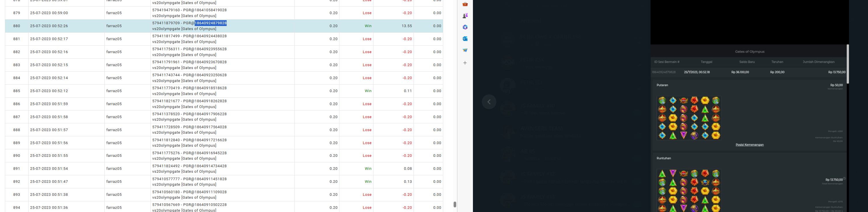The image size is (868, 212).
Task: Click row number 879
Action: click(x=16, y=13)
